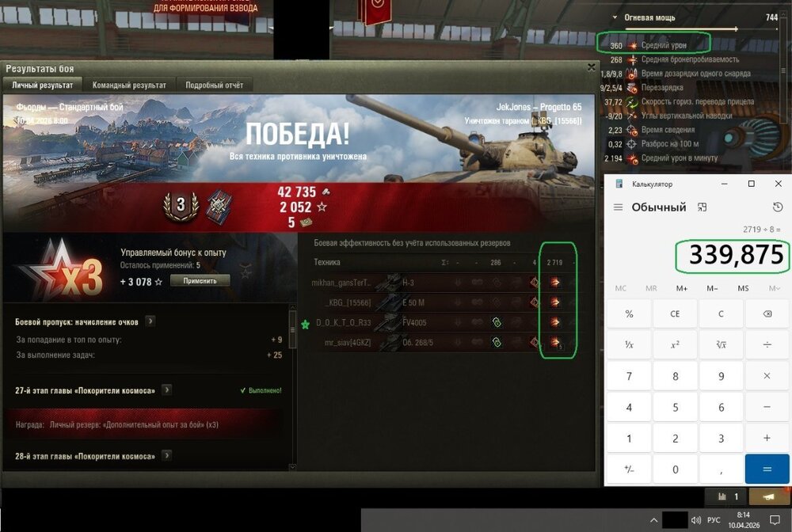Click the backspace key in Calculator

tap(767, 313)
